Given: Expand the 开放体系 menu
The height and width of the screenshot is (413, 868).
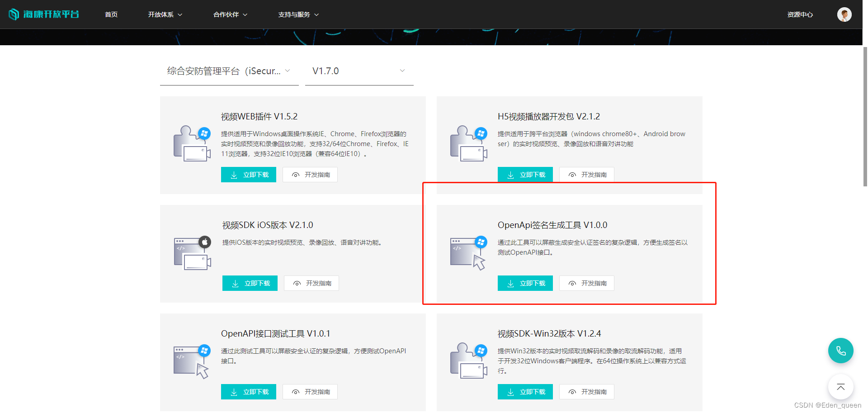Looking at the screenshot, I should [x=165, y=14].
